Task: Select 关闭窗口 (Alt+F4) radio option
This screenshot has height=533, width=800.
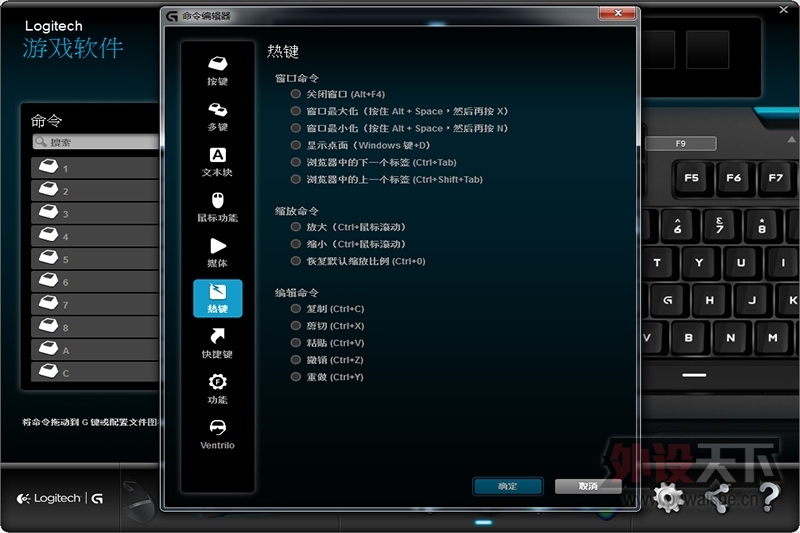Action: click(x=295, y=94)
